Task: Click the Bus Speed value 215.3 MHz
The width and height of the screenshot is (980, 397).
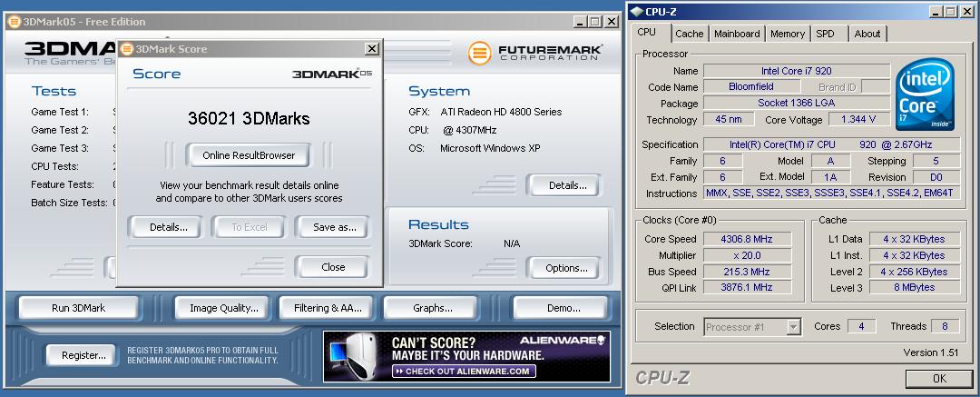Action: click(747, 272)
